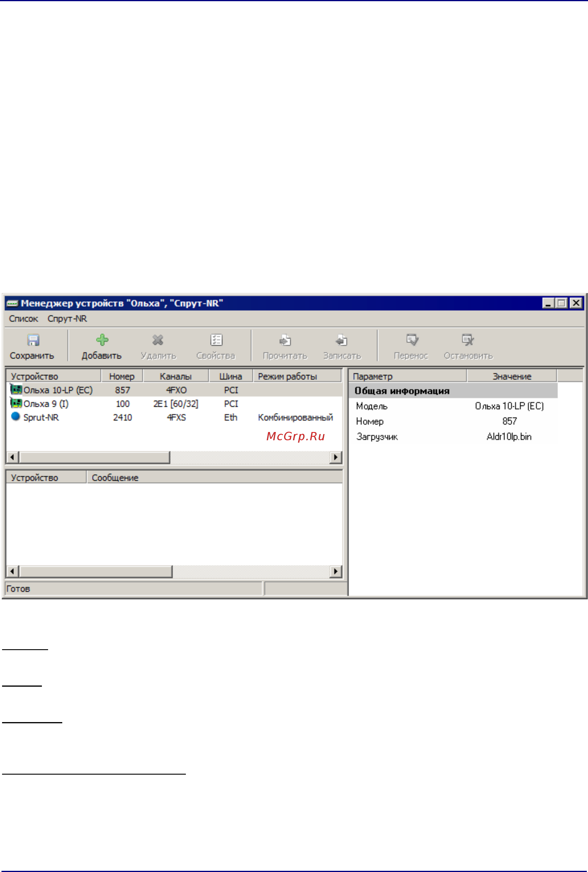The image size is (588, 872).
Task: Click the number 857 in device list
Action: (123, 390)
